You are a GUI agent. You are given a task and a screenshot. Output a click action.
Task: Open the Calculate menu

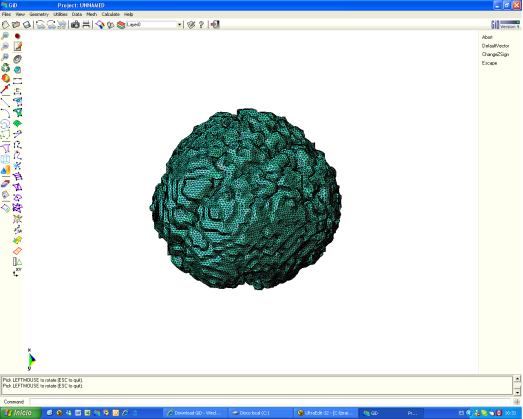pos(110,14)
